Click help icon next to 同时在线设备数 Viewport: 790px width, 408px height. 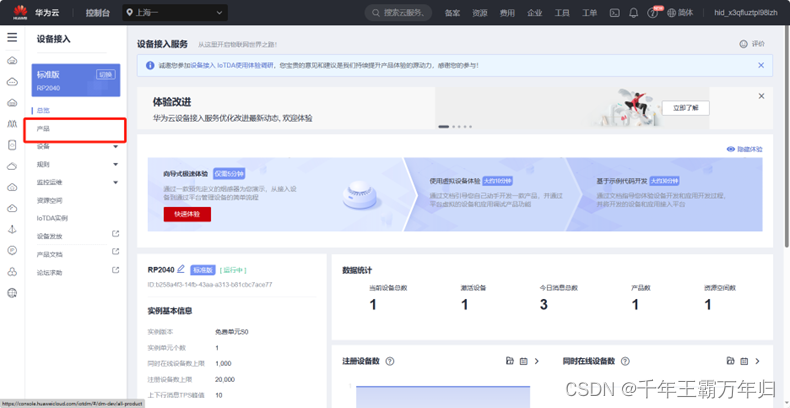click(x=625, y=361)
